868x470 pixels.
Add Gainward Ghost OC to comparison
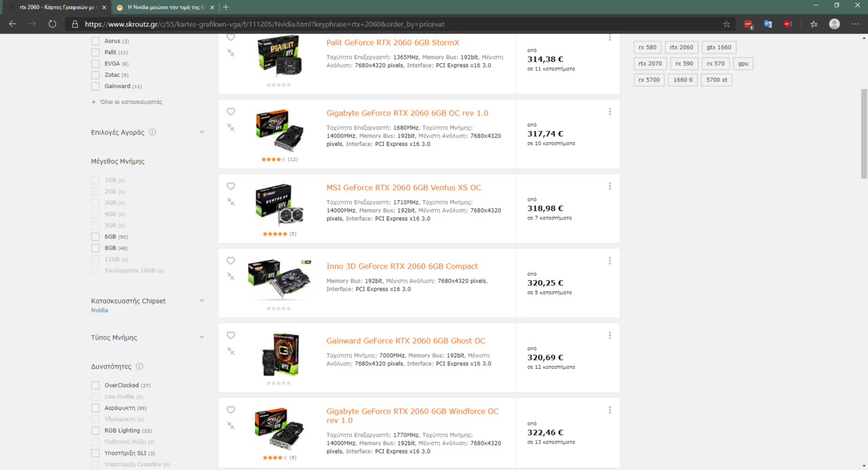231,351
